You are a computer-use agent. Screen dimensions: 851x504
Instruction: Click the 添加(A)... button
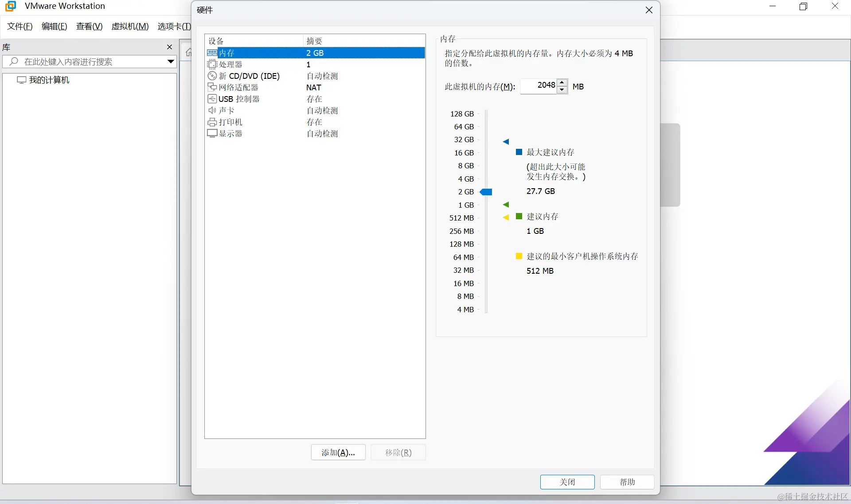pyautogui.click(x=338, y=452)
